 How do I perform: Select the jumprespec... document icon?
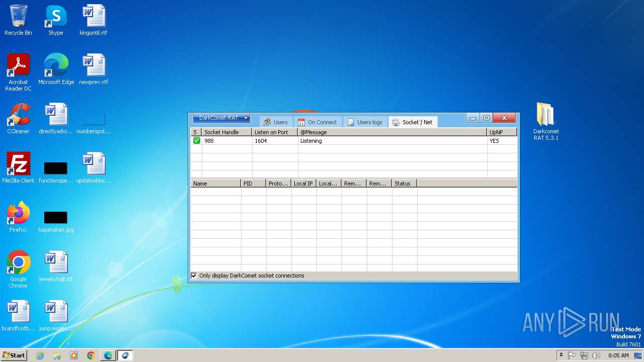(56, 316)
